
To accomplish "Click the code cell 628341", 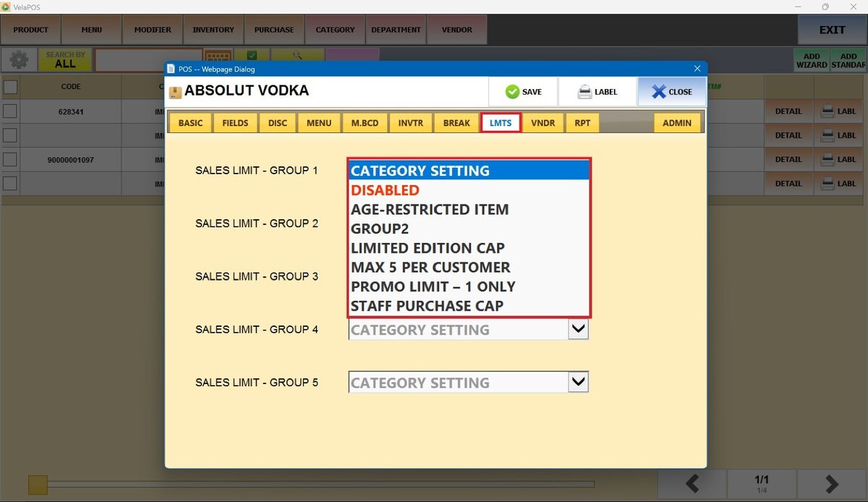I will 71,111.
